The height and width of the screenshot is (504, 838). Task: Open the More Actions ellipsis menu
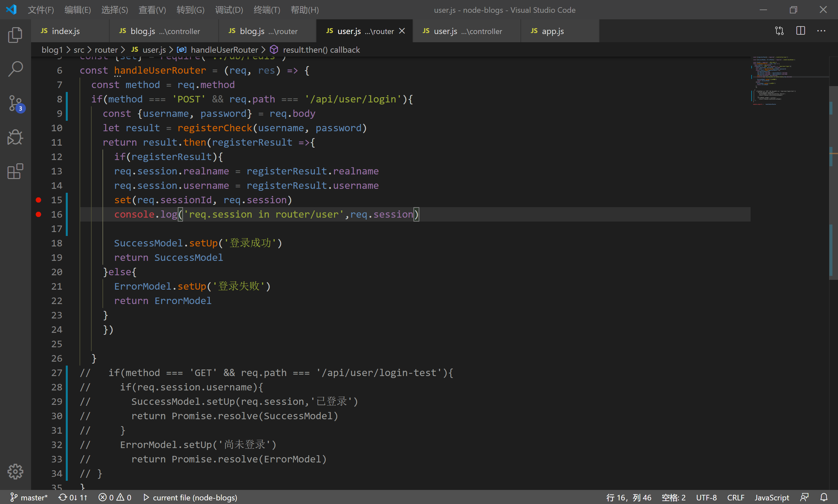tap(821, 31)
